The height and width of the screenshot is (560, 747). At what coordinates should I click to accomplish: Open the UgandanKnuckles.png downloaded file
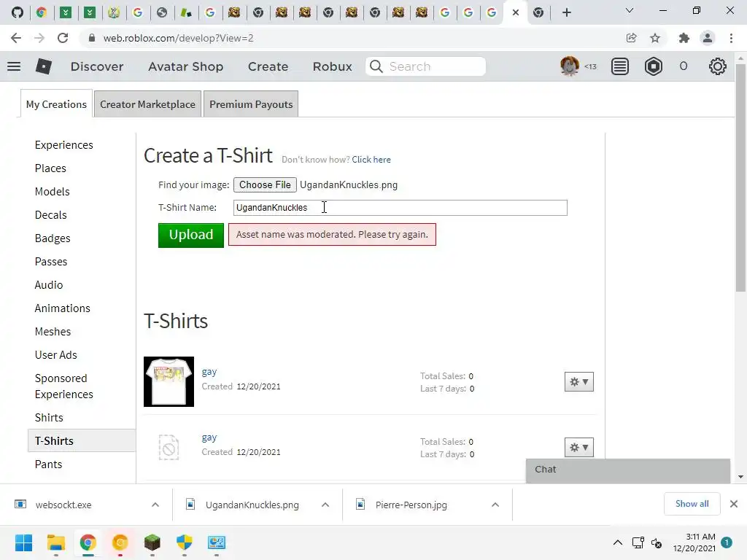252,505
